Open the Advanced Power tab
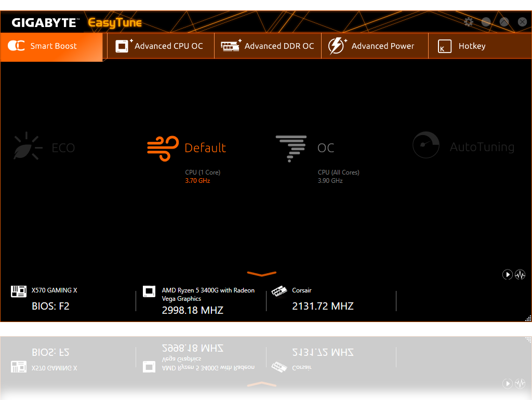The height and width of the screenshot is (400, 532). tap(374, 46)
